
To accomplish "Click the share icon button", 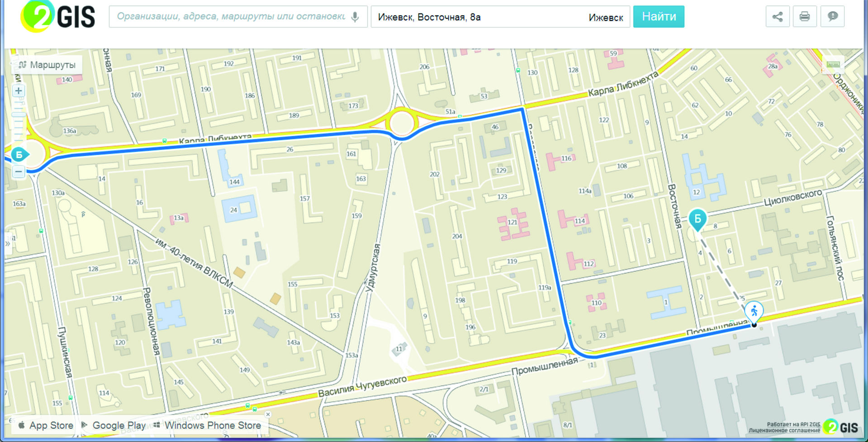I will (777, 17).
